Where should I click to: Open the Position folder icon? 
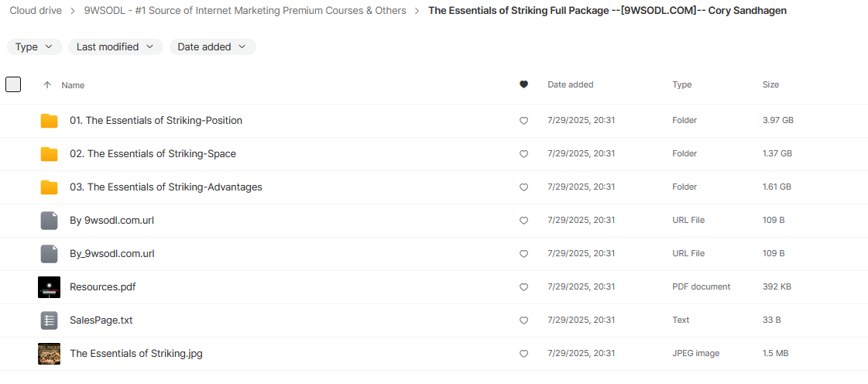click(50, 121)
